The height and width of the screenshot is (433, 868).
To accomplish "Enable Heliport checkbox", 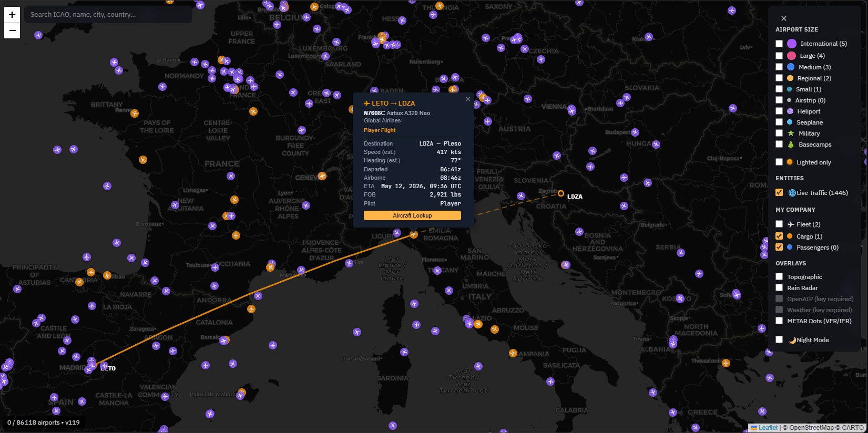I will point(779,111).
